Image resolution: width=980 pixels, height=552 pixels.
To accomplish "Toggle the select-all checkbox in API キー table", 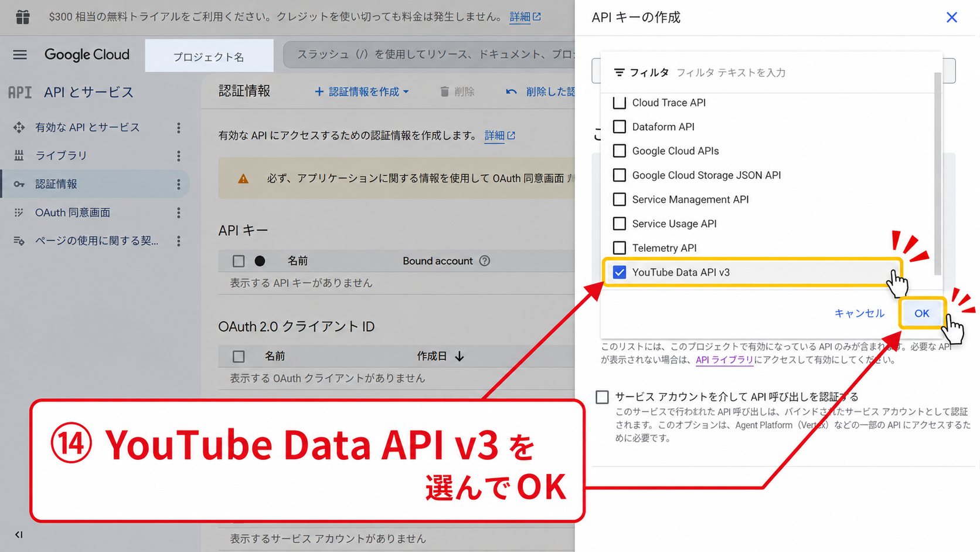I will 239,261.
